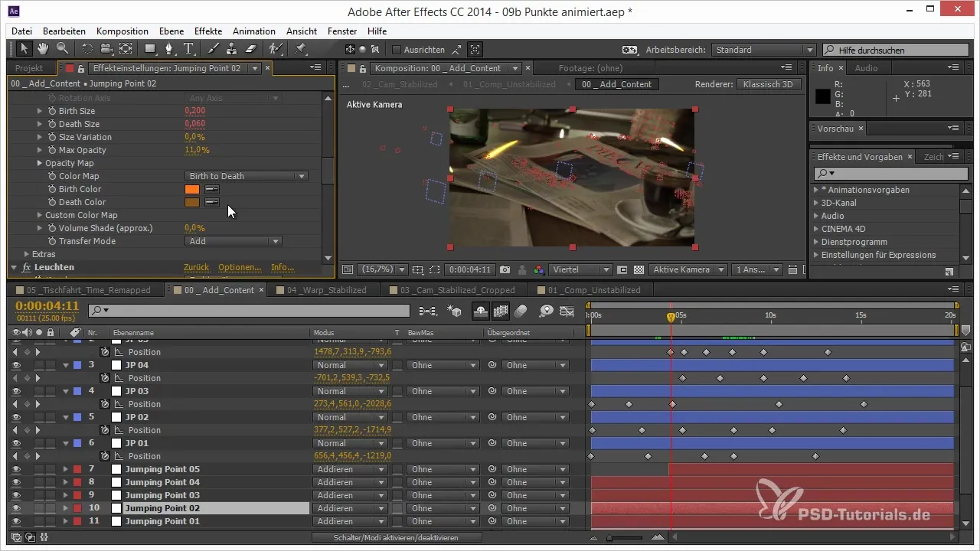Viewport: 980px width, 551px height.
Task: Select the Type text tool
Action: point(188,49)
